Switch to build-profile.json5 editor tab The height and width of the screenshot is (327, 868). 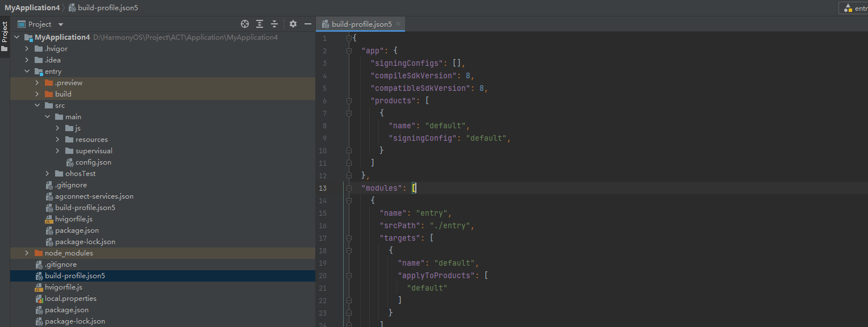pyautogui.click(x=361, y=24)
